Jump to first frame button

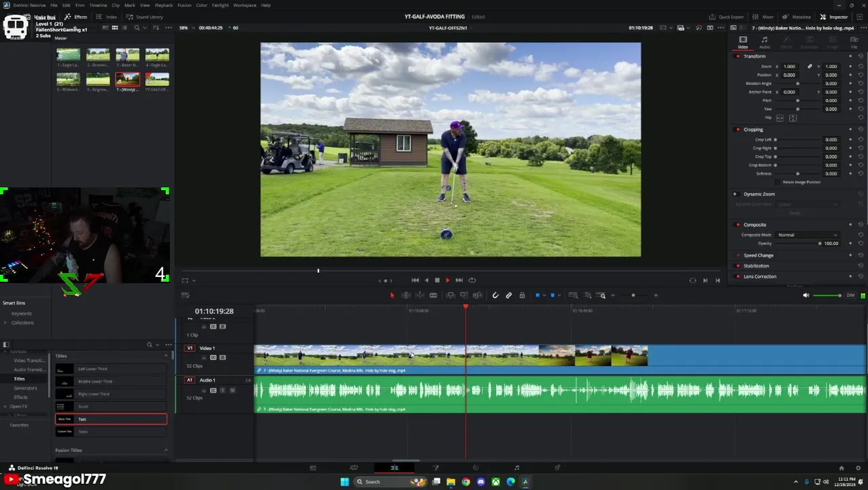coord(415,280)
